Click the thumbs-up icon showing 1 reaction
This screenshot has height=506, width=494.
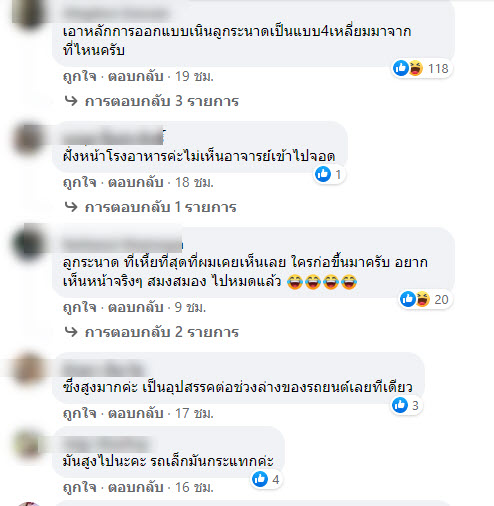pyautogui.click(x=323, y=174)
